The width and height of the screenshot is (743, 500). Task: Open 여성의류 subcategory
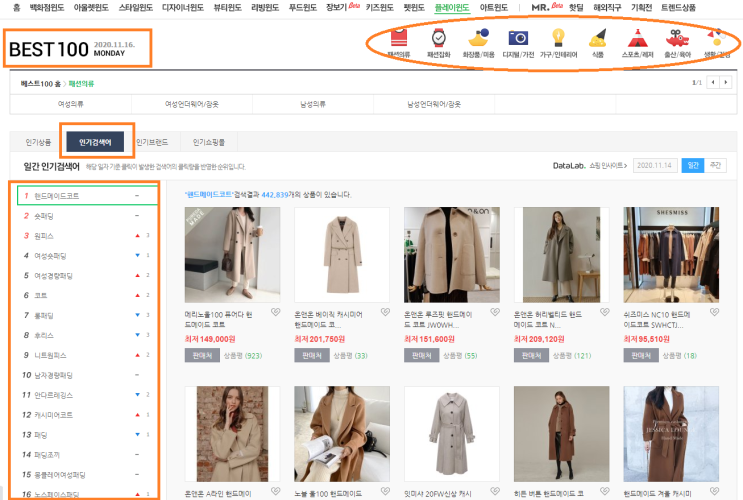pyautogui.click(x=71, y=104)
